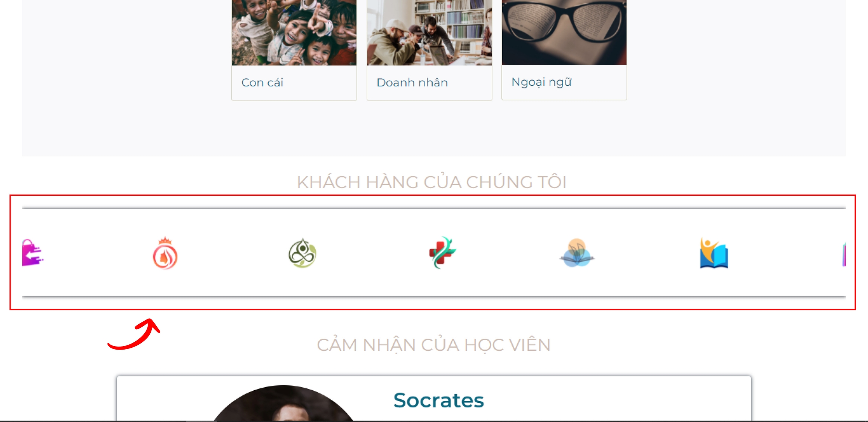Screen dimensions: 868x422
Task: Click the Doanh nhân category image
Action: [x=429, y=32]
